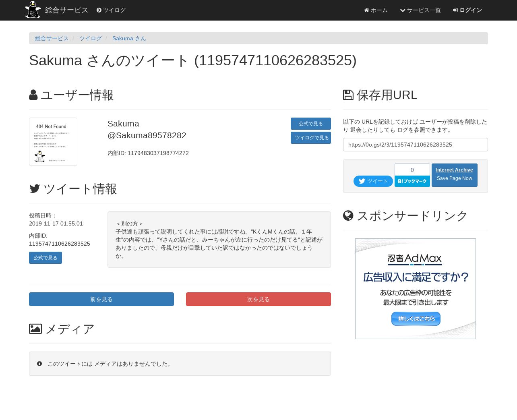Click the Twitter ツイート share button
The height and width of the screenshot is (420, 517).
click(373, 181)
